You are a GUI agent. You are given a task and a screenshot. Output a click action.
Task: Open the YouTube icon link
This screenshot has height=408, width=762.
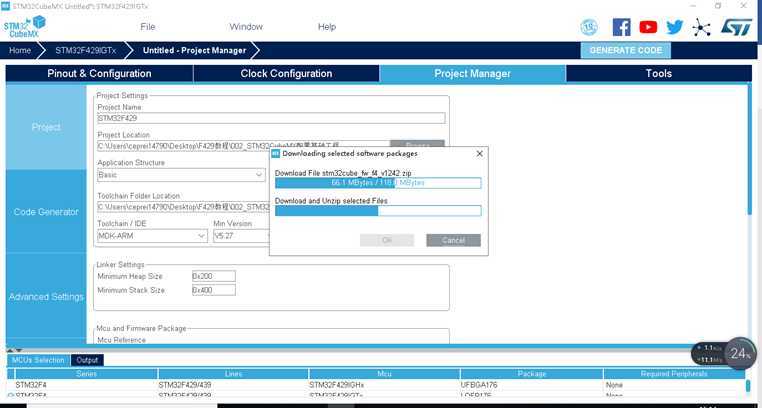(x=648, y=27)
